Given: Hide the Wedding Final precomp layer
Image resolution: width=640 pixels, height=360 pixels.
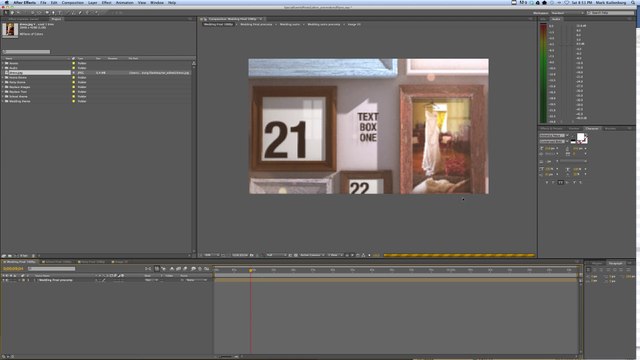Looking at the screenshot, I should [3, 280].
